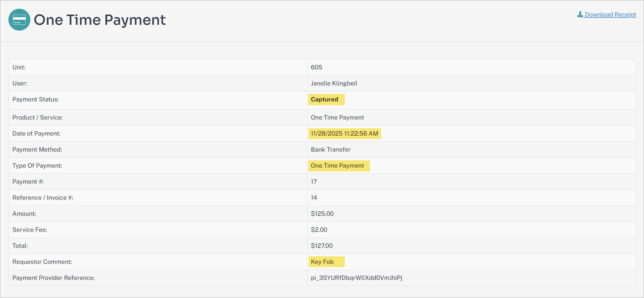This screenshot has height=298, width=644.
Task: Click the download arrow icon beside Download Receipt
Action: point(580,14)
